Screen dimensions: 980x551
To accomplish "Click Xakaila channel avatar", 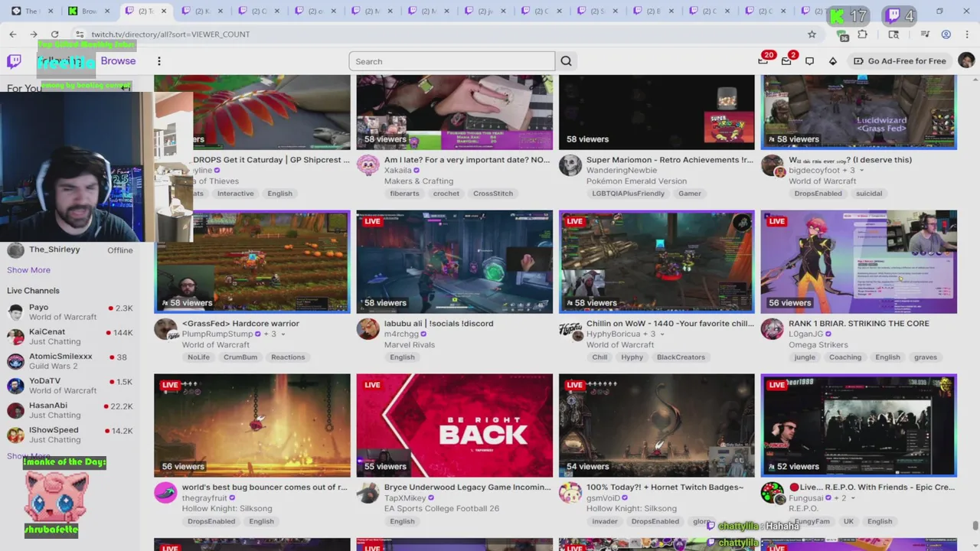I will [367, 165].
